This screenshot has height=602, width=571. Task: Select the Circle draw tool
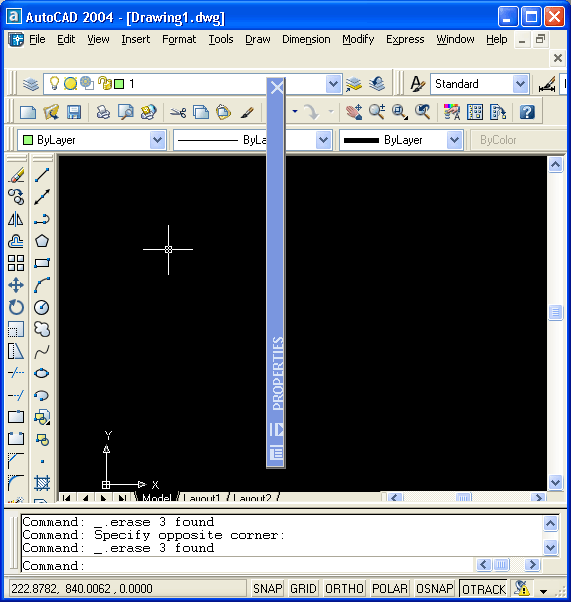[x=41, y=307]
